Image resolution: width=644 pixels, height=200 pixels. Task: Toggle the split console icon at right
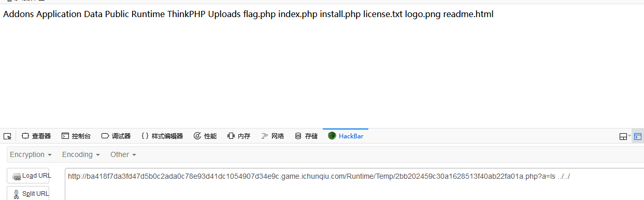pos(638,136)
